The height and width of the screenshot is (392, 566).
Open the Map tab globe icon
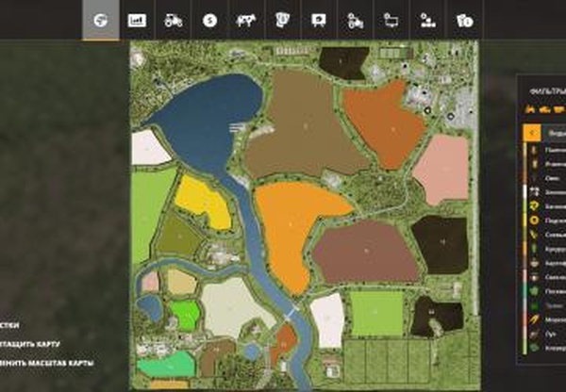pyautogui.click(x=101, y=20)
